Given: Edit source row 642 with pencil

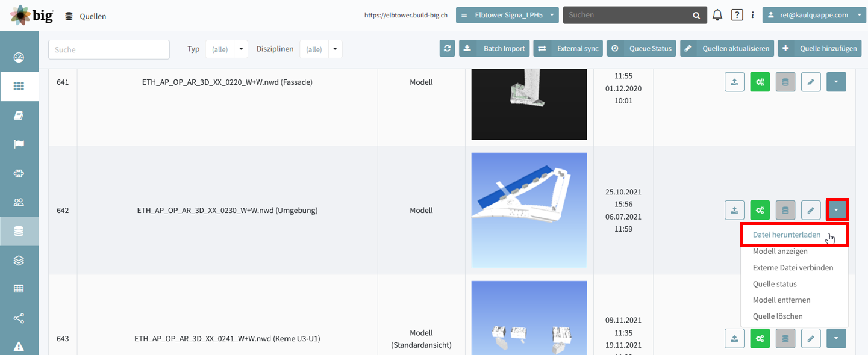Looking at the screenshot, I should point(811,211).
